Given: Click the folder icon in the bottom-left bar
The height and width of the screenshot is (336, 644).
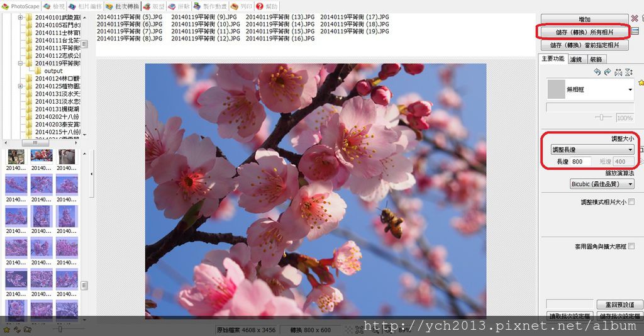Looking at the screenshot, I should [x=28, y=329].
